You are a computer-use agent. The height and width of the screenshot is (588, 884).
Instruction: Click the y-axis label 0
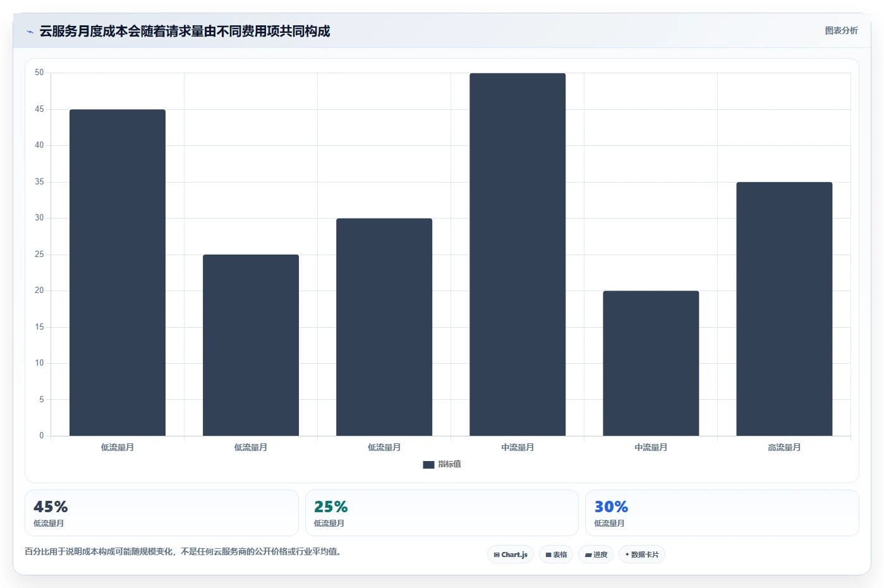point(42,436)
